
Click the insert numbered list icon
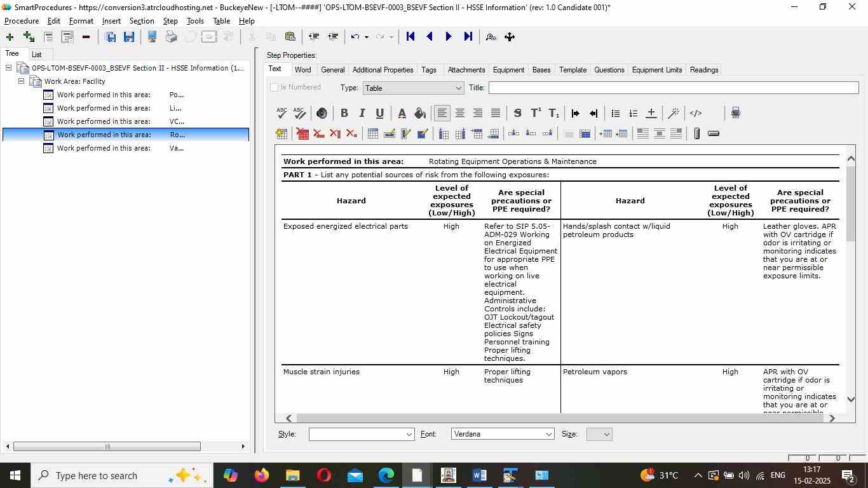click(x=633, y=113)
